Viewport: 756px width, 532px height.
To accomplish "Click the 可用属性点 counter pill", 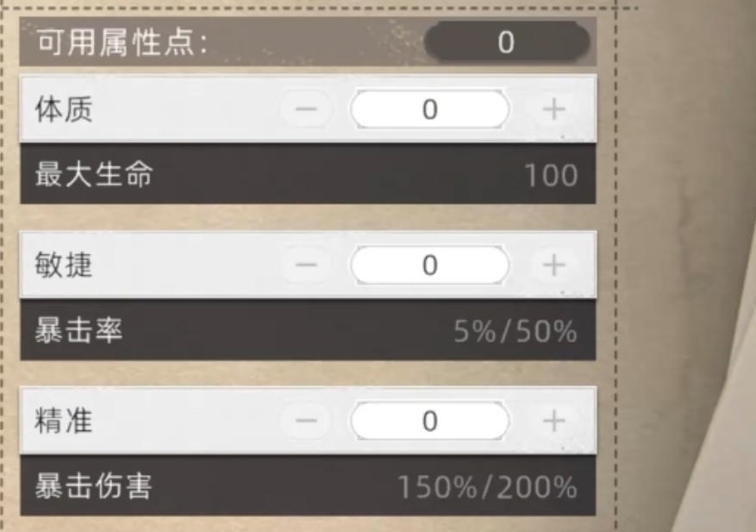I will point(506,42).
